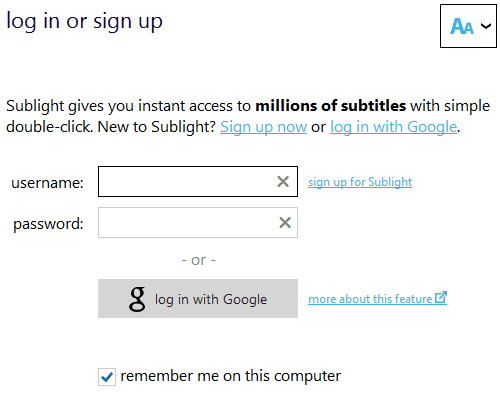Click the 'millions of subtitles' bold text
The width and height of the screenshot is (500, 394).
coord(331,106)
